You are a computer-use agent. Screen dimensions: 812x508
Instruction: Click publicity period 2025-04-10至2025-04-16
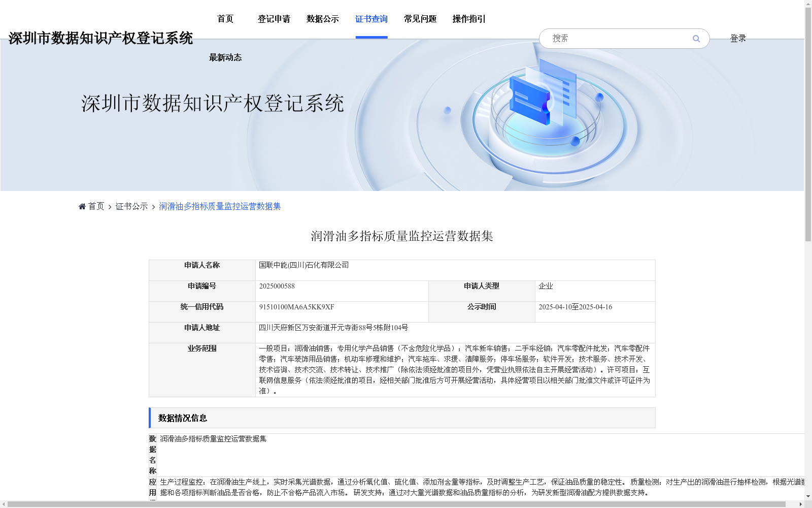point(575,307)
